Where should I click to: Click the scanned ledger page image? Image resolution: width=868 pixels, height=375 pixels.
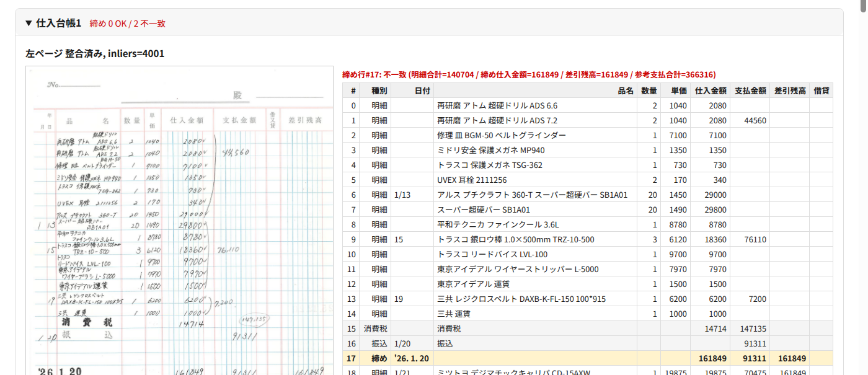coord(179,221)
